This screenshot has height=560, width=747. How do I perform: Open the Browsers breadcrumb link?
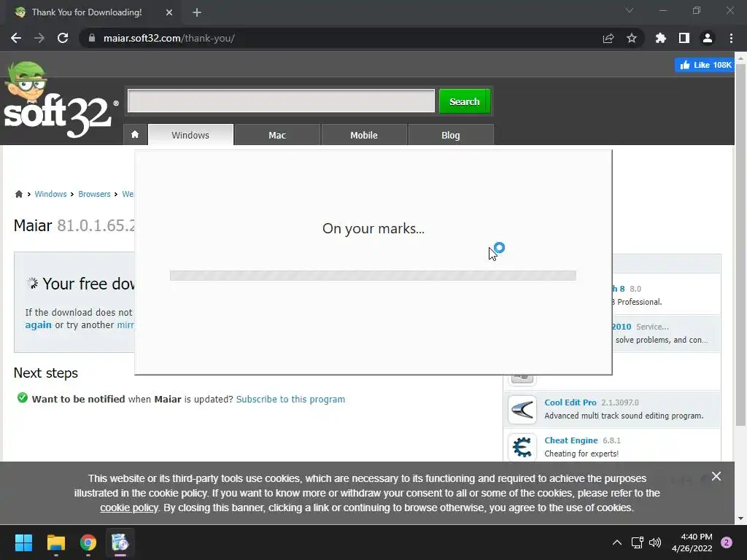pos(94,194)
